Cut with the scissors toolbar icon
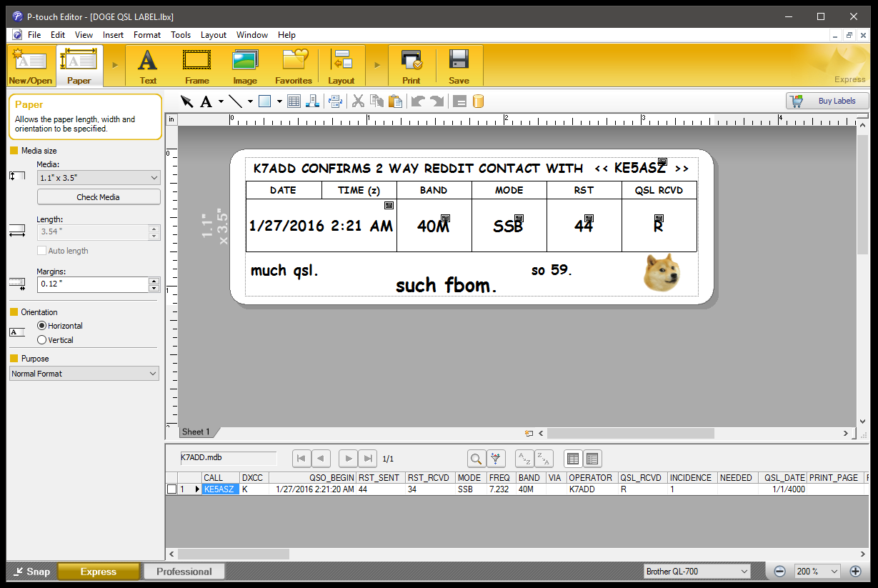The height and width of the screenshot is (588, 878). coord(358,101)
